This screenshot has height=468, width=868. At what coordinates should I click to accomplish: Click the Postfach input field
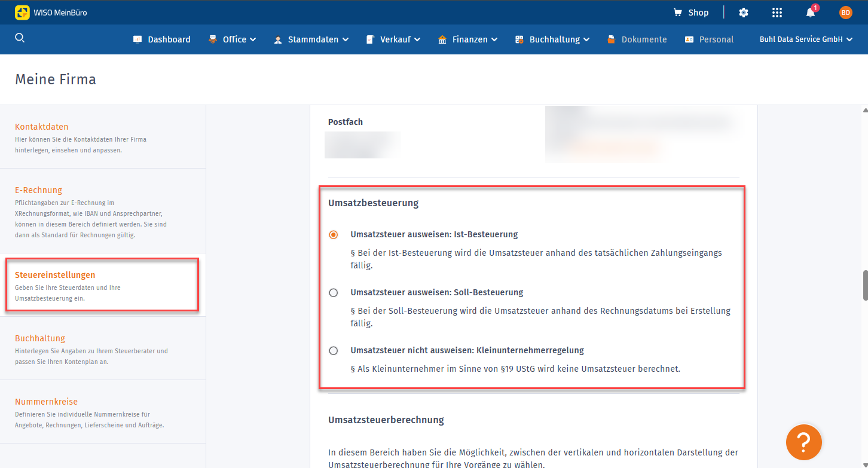[363, 145]
